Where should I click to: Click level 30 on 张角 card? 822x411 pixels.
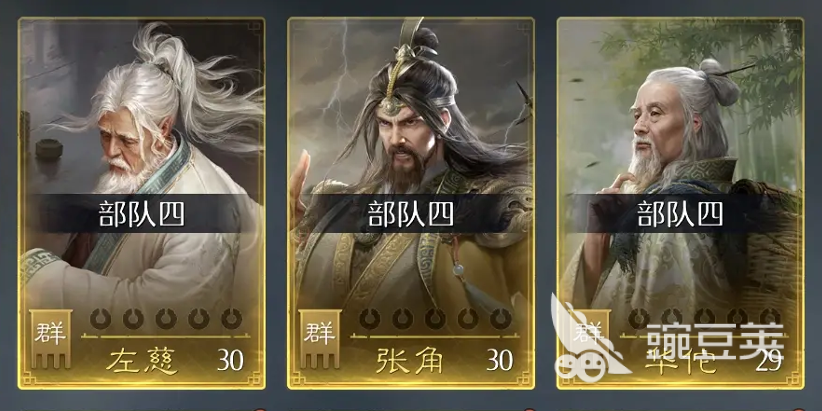tap(500, 360)
